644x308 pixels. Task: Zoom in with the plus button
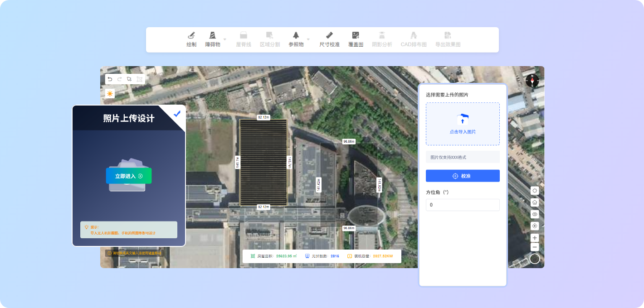tap(535, 238)
